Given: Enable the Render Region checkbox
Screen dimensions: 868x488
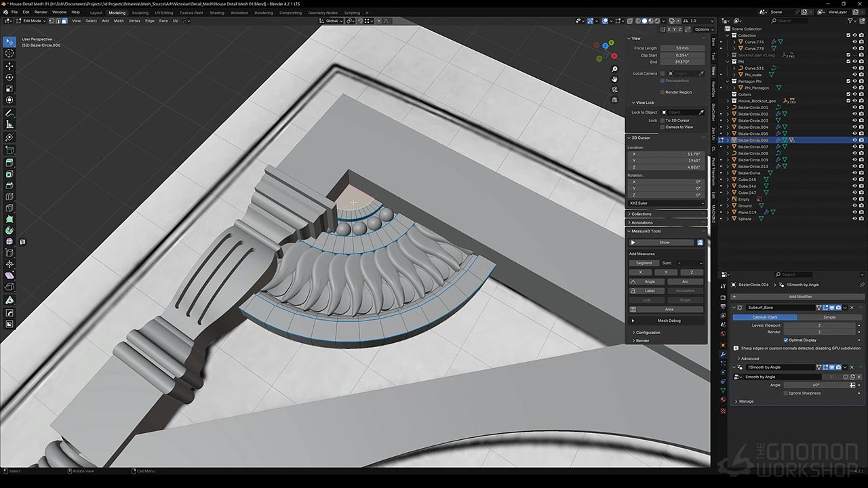Looking at the screenshot, I should click(x=663, y=92).
